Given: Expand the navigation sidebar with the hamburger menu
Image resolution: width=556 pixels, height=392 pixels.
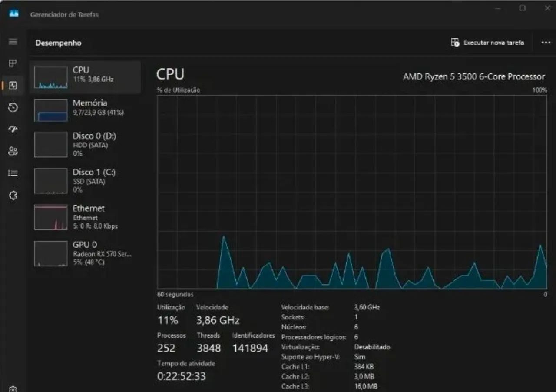Looking at the screenshot, I should click(x=13, y=42).
